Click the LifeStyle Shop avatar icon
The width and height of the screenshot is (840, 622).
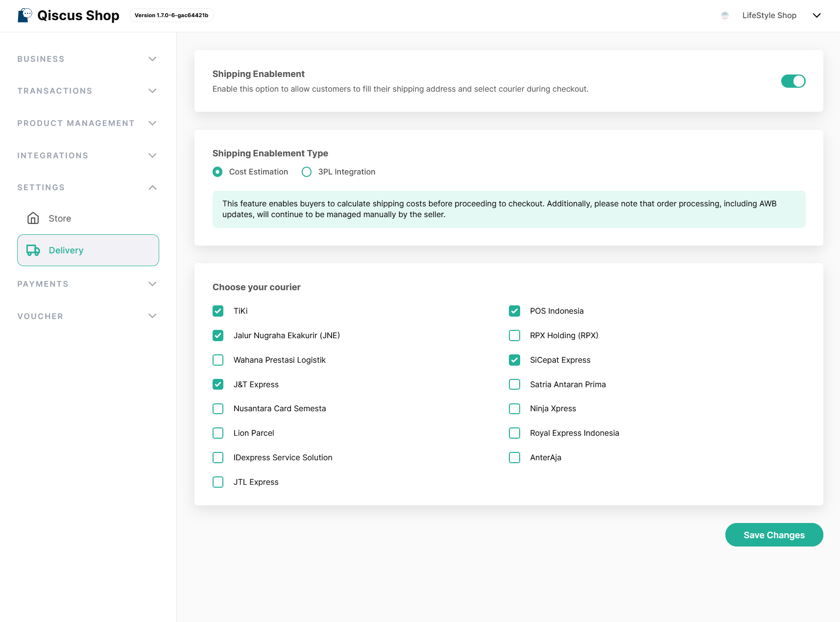tap(725, 15)
